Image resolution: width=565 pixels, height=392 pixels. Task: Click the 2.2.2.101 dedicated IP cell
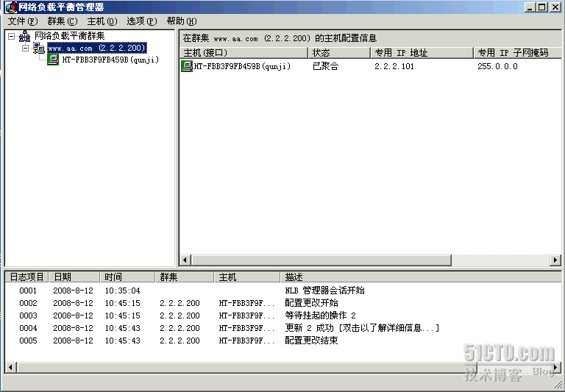394,66
